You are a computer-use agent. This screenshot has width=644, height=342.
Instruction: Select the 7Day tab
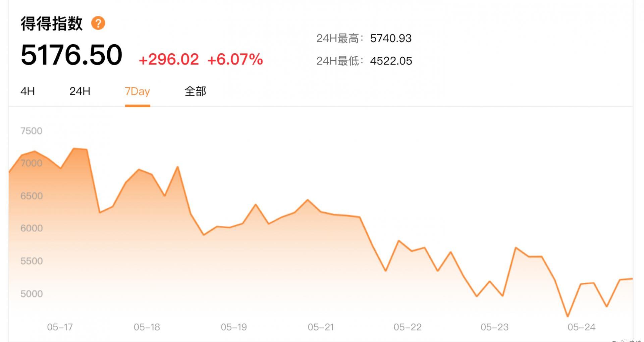coord(137,92)
